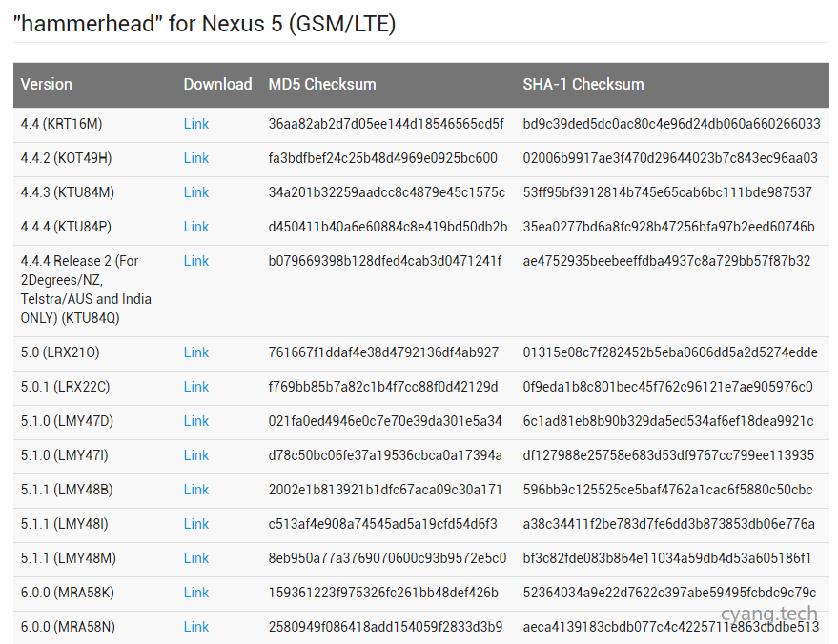Open download Link for 4.4.2 (KOT49H)
838x644 pixels.
(x=195, y=158)
